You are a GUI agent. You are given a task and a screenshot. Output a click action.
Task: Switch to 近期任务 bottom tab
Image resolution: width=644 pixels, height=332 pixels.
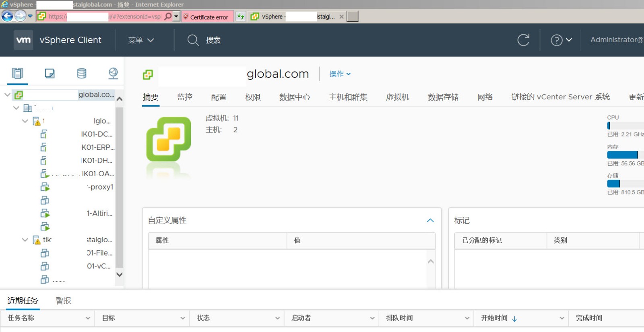[23, 301]
